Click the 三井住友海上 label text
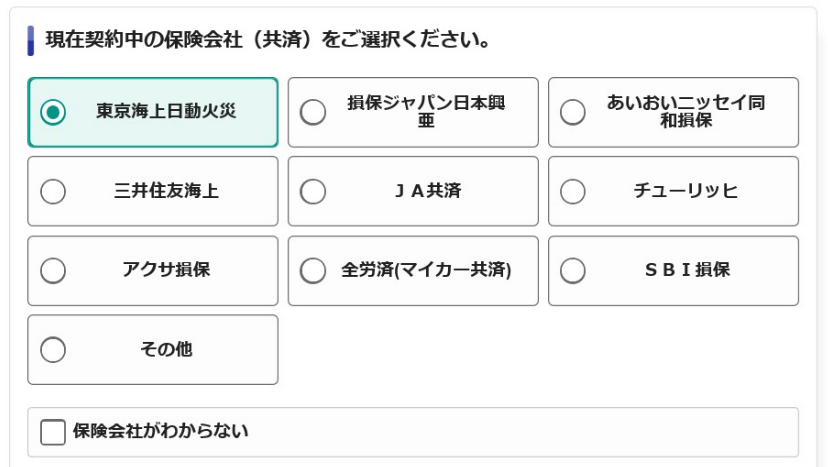This screenshot has width=828, height=467. [166, 191]
